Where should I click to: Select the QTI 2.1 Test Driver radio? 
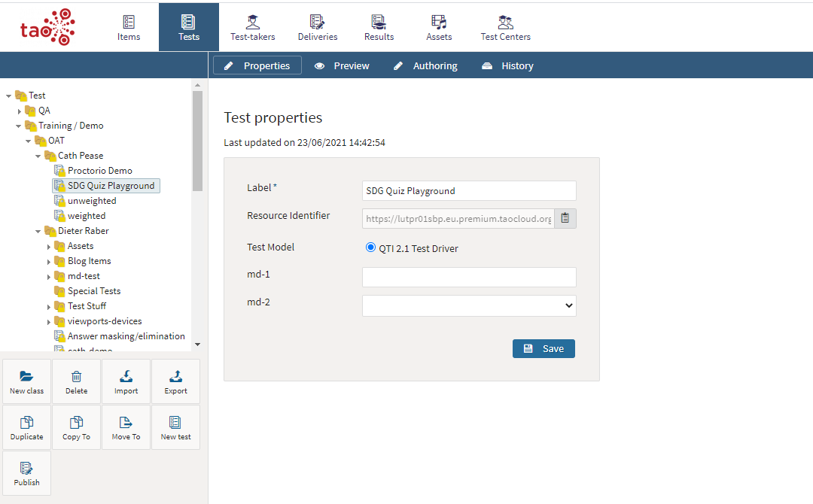(370, 247)
